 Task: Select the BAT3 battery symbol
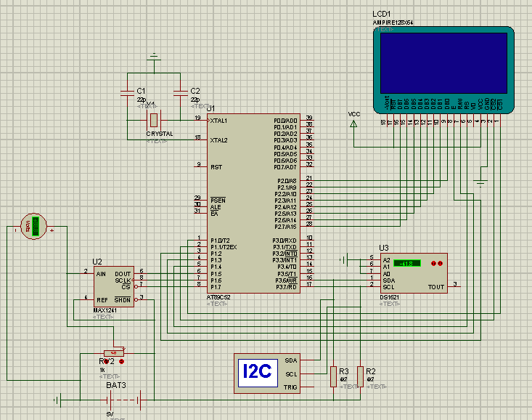click(x=124, y=400)
